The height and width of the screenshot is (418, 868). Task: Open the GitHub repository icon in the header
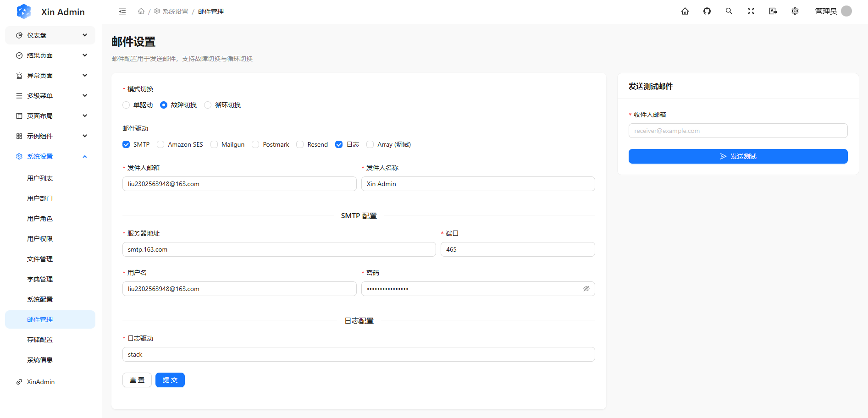click(x=707, y=11)
